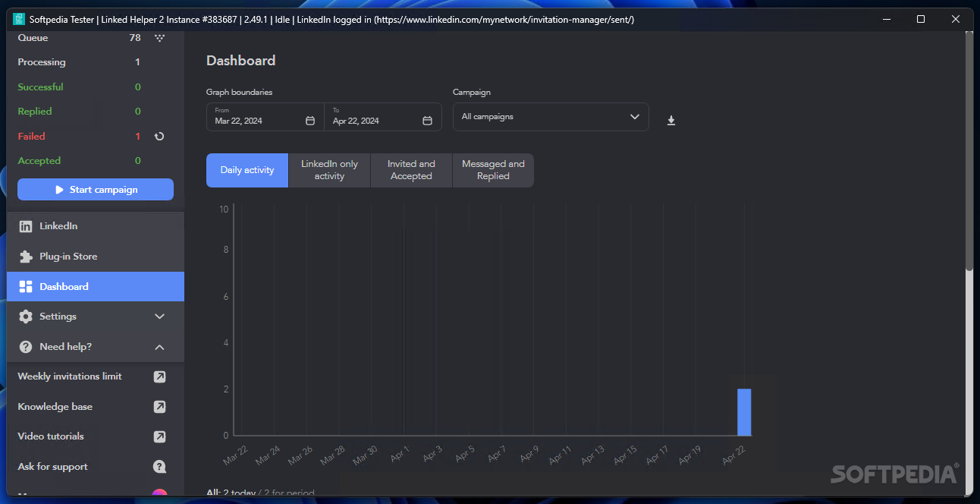Click the Queue filter icon
This screenshot has height=504, width=980.
pos(159,37)
